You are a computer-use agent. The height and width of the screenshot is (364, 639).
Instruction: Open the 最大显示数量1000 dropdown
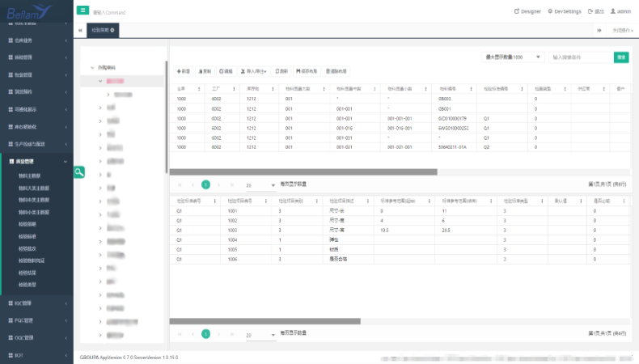(x=513, y=57)
